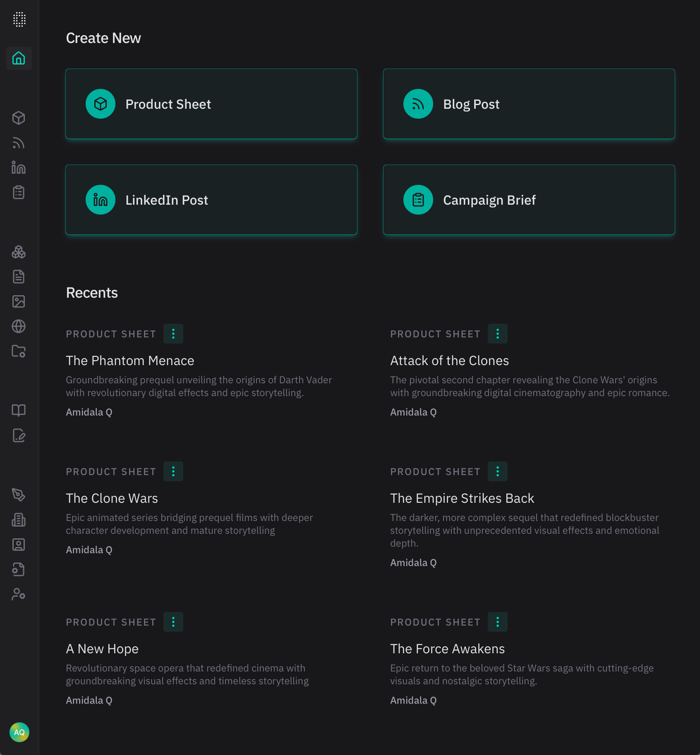Select the Home icon in the sidebar
This screenshot has width=700, height=755.
[19, 58]
